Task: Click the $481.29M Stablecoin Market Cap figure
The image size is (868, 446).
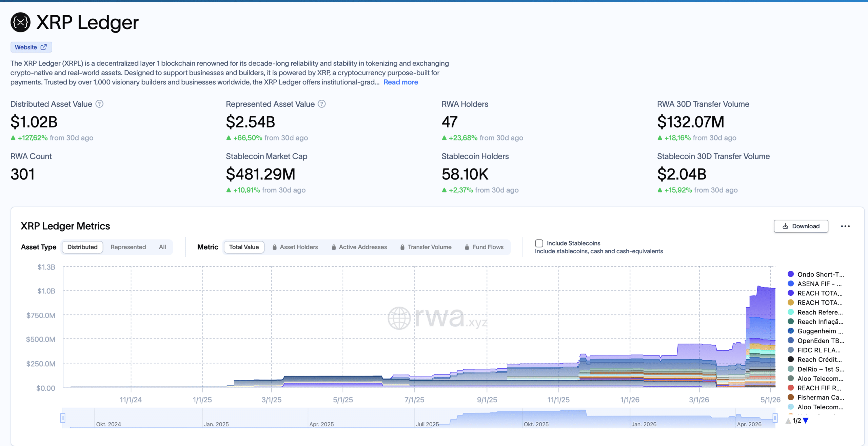Action: tap(261, 174)
